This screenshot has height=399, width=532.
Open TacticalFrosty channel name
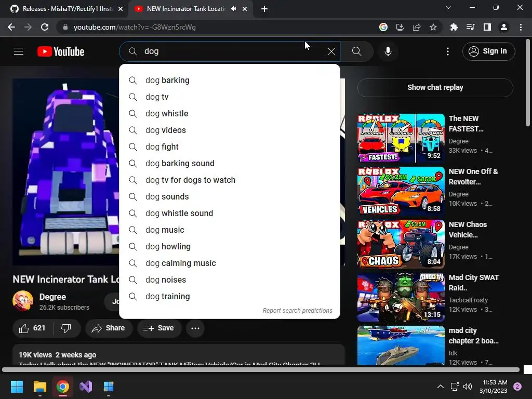[x=468, y=300]
